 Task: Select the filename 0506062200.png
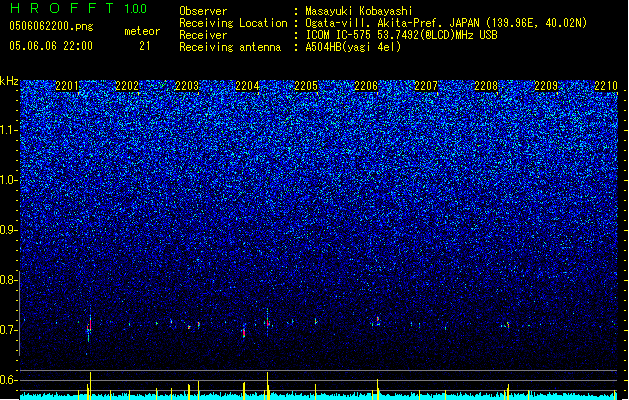click(x=51, y=26)
